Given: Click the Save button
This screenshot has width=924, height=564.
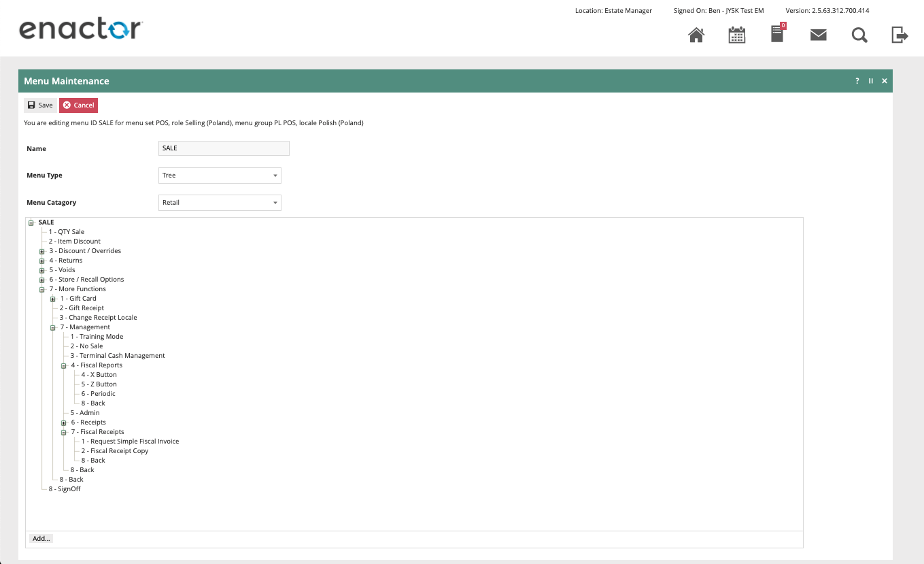Looking at the screenshot, I should coord(40,105).
